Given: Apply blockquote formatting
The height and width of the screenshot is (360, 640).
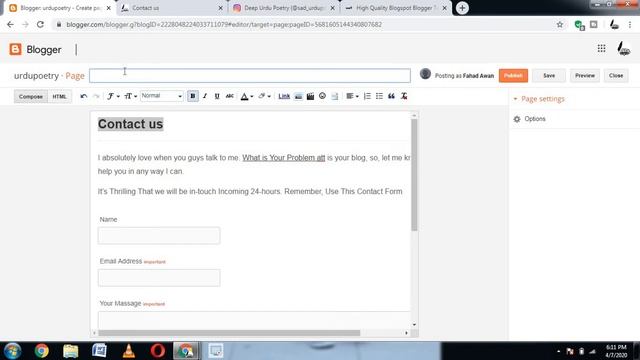Looking at the screenshot, I should pyautogui.click(x=391, y=96).
